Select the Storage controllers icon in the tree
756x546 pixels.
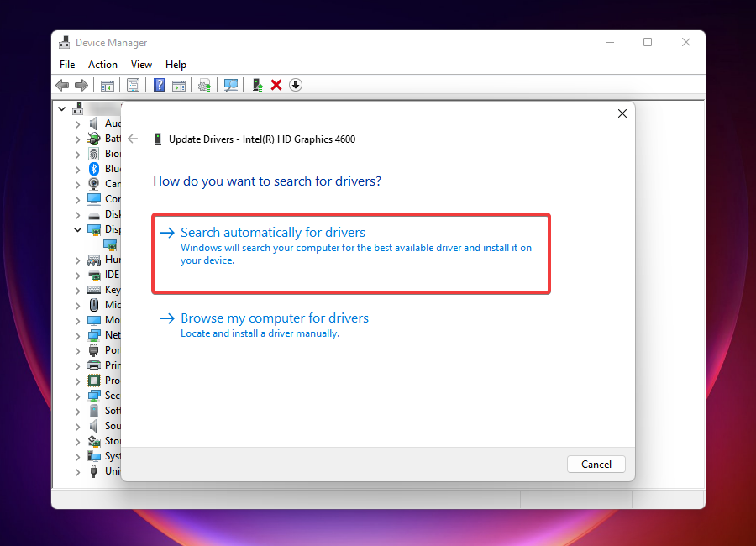(x=93, y=441)
